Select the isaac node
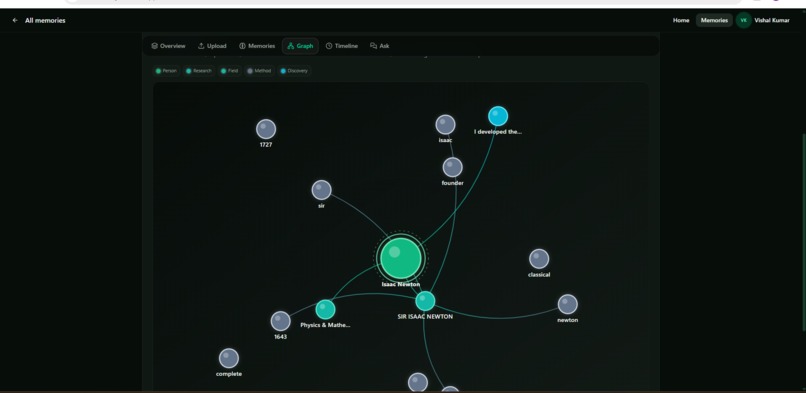Image resolution: width=806 pixels, height=393 pixels. click(445, 125)
